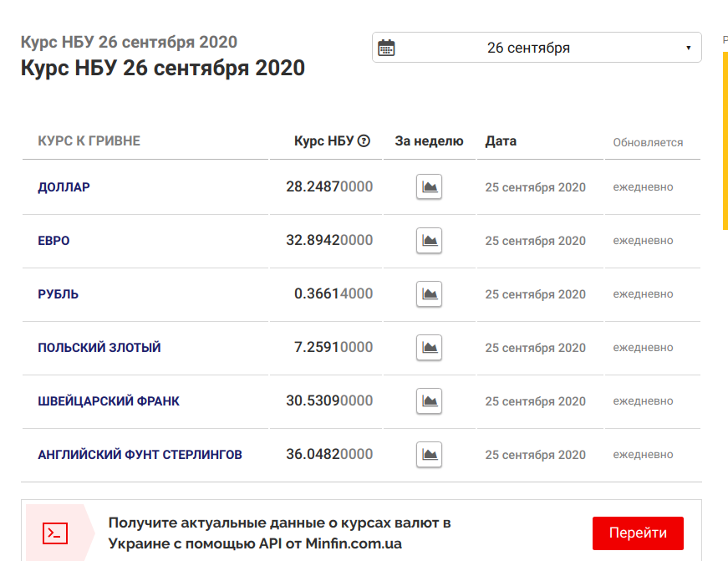Open weekly chart for Английский фунт стерлингов
The width and height of the screenshot is (728, 561).
429,454
